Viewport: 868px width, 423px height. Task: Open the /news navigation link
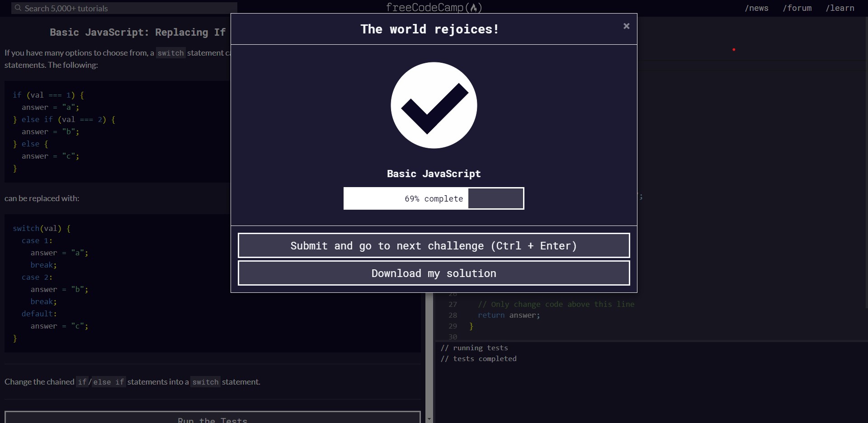pyautogui.click(x=756, y=8)
